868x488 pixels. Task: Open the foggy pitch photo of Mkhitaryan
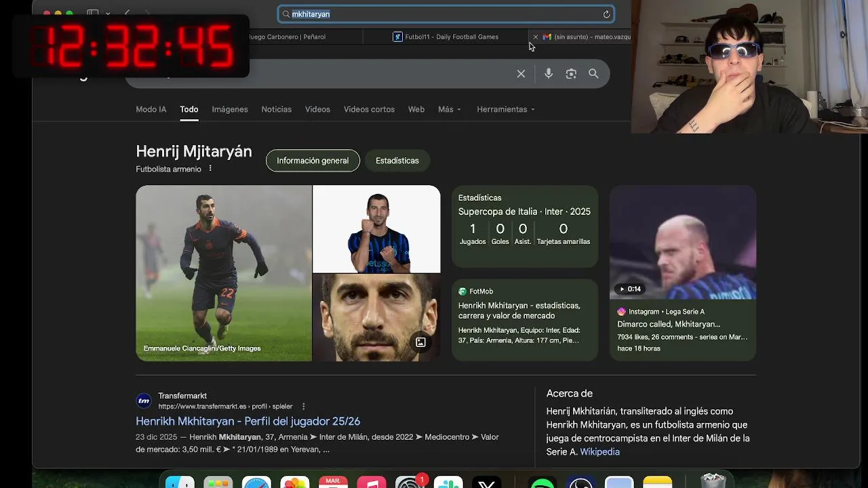[x=224, y=273]
